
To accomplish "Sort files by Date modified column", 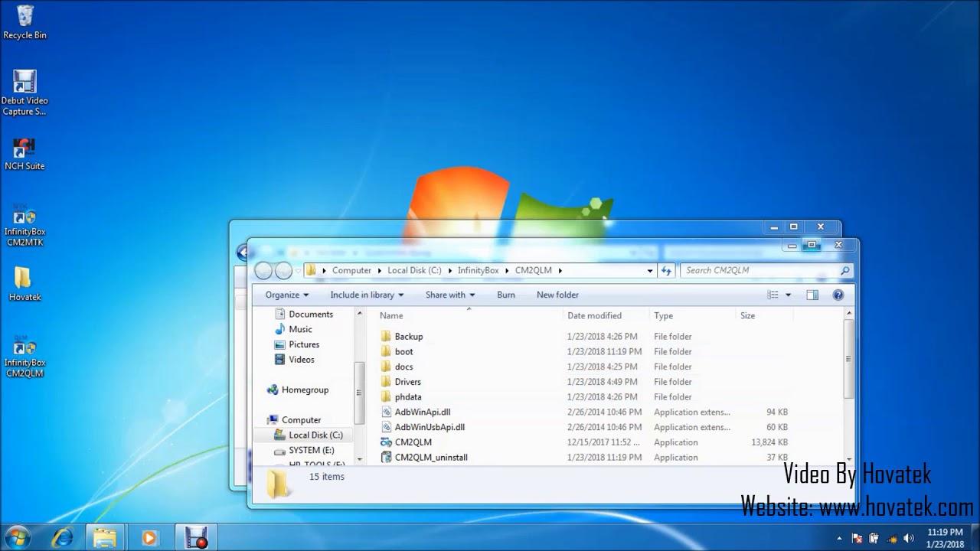I will [x=606, y=315].
